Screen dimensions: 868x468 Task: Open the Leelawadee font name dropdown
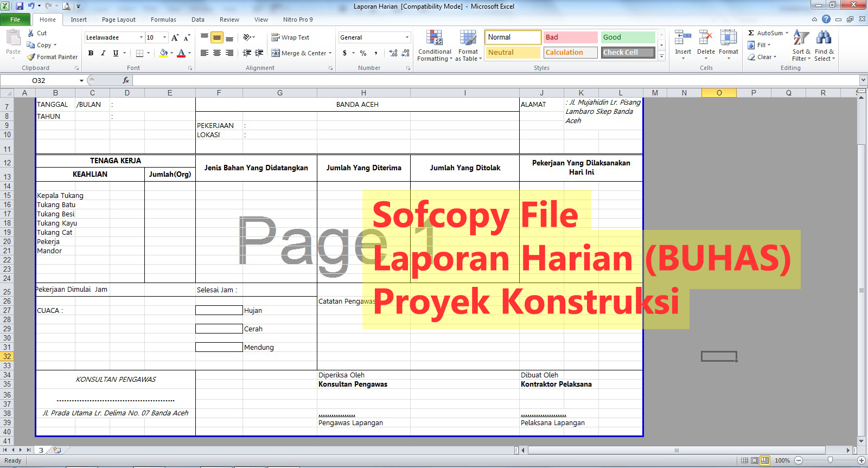click(x=141, y=37)
